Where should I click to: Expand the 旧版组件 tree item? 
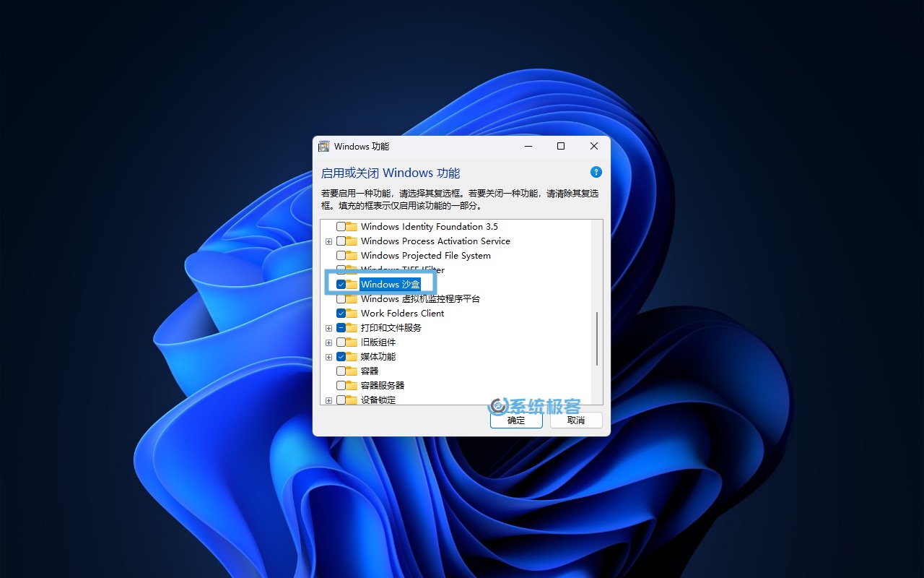pos(328,342)
